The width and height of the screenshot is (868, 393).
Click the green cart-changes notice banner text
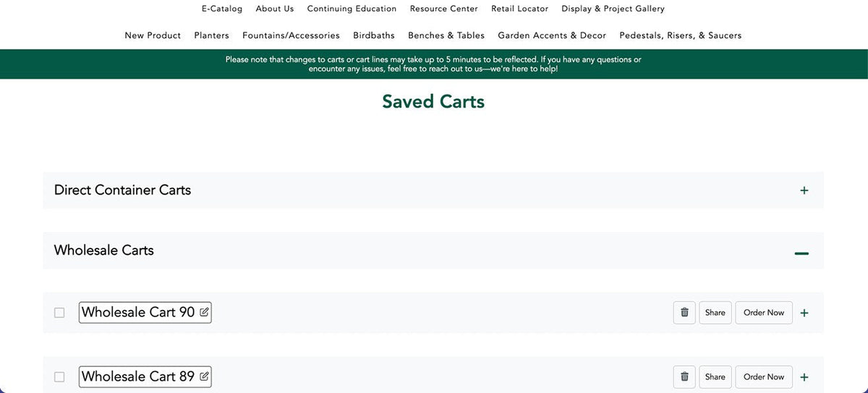pyautogui.click(x=433, y=64)
